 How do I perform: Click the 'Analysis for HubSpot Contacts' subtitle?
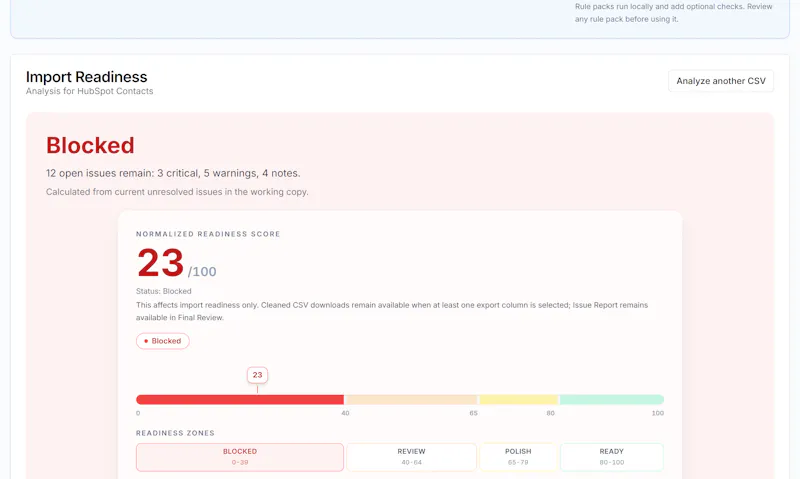(x=89, y=91)
